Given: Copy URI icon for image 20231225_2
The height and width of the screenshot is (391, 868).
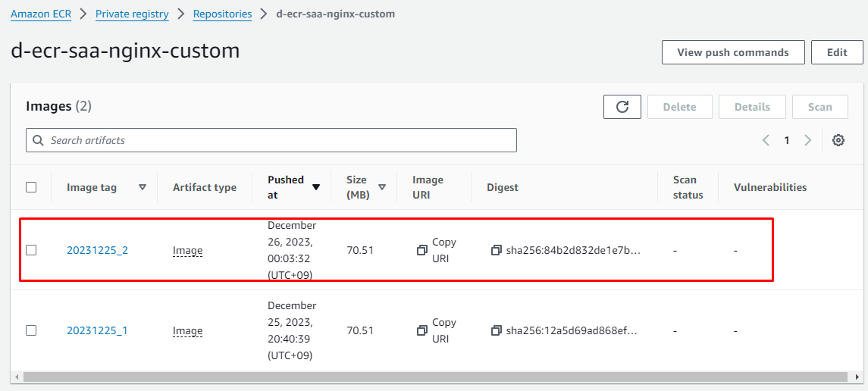Looking at the screenshot, I should click(x=422, y=250).
